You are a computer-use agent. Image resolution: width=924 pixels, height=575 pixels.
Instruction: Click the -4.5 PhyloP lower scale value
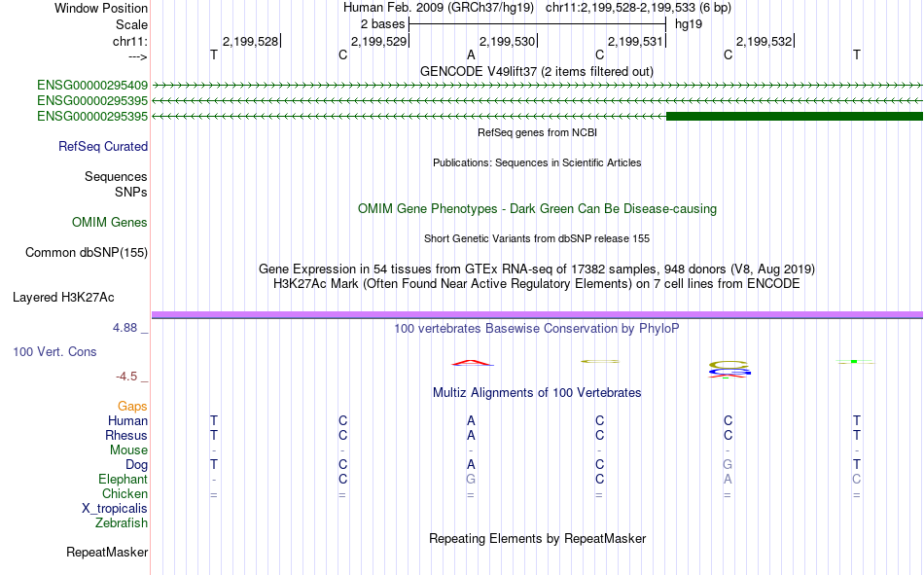pos(126,377)
